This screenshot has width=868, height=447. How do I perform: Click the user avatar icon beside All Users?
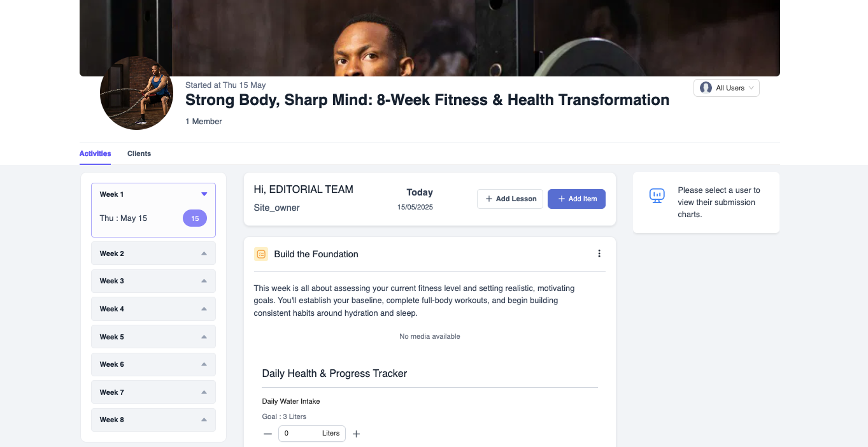pos(706,88)
